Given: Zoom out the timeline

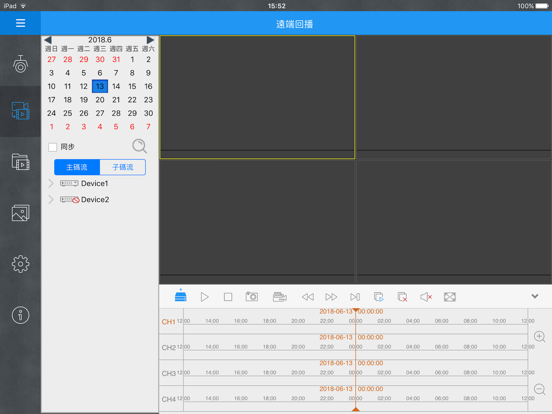Looking at the screenshot, I should pyautogui.click(x=539, y=389).
